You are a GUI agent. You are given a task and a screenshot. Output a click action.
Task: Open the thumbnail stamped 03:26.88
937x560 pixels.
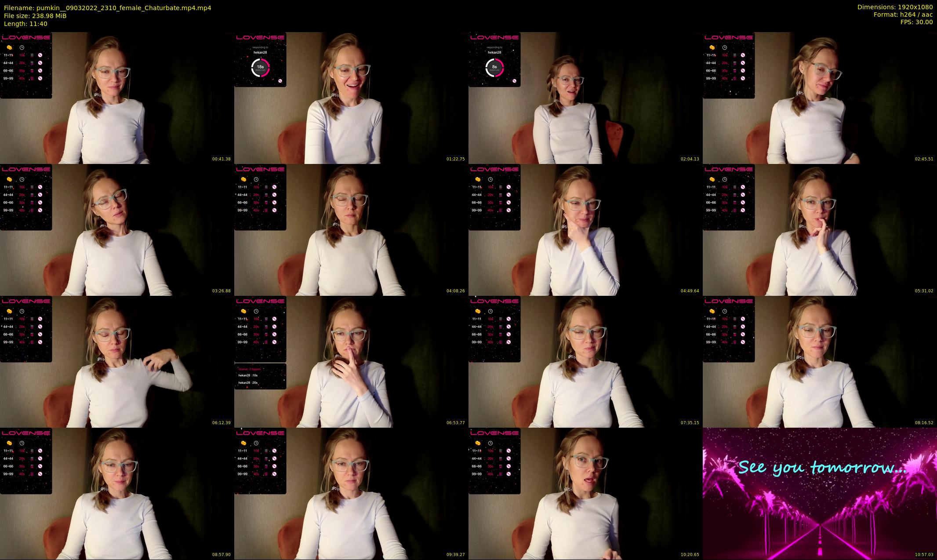pyautogui.click(x=117, y=229)
